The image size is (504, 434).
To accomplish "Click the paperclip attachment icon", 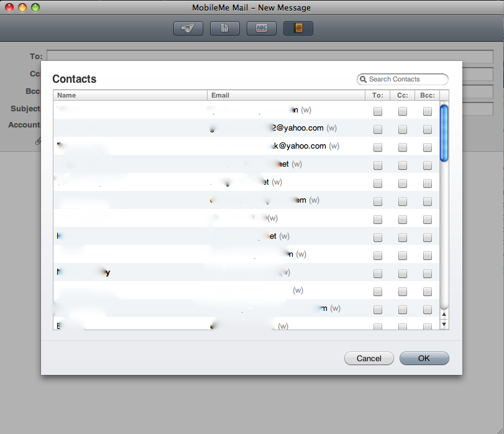I will coord(39,141).
